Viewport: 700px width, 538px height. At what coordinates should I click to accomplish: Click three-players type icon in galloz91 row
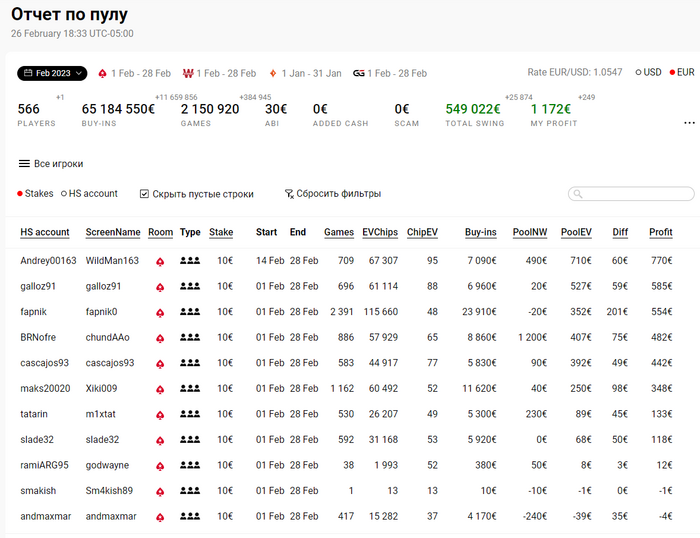(190, 286)
